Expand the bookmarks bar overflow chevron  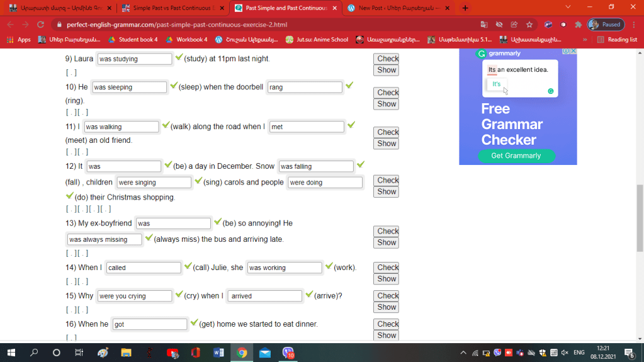585,40
